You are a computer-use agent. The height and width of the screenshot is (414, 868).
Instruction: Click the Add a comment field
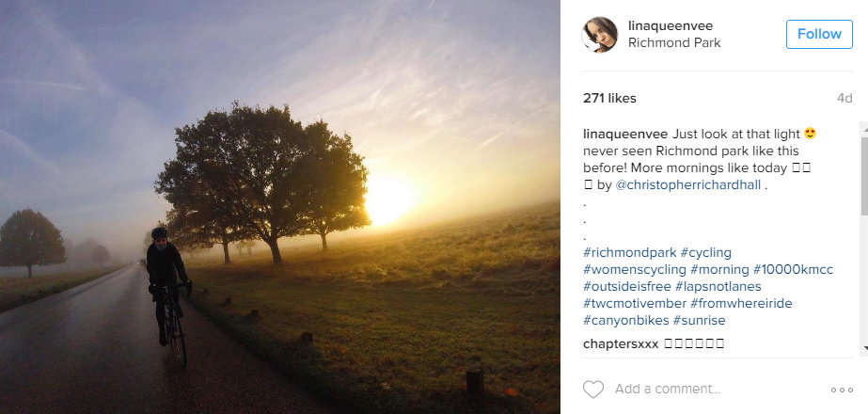coord(715,389)
